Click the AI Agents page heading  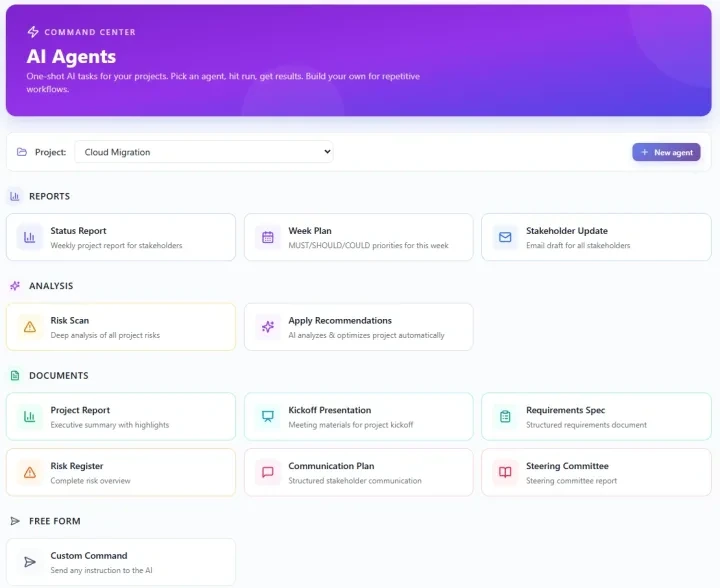[x=71, y=56]
